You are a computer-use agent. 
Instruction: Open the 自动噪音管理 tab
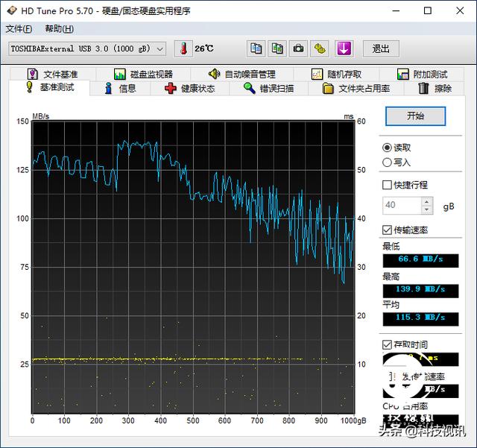pos(241,74)
